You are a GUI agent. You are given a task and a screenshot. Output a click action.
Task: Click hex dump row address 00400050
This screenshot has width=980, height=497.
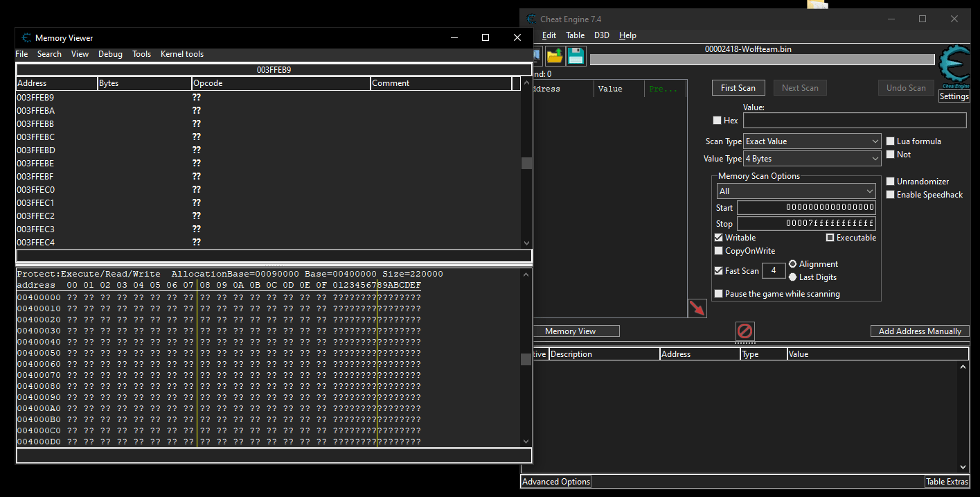(39, 353)
